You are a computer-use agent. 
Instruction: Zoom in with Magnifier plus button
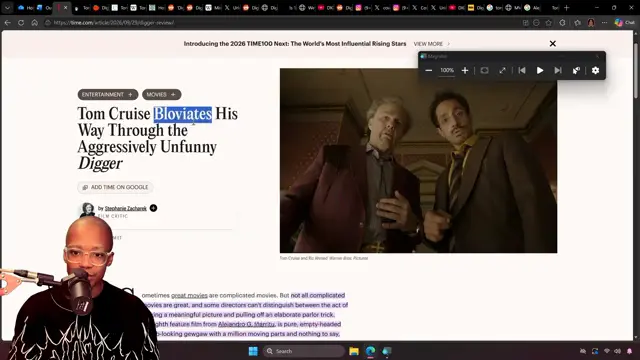(x=465, y=71)
